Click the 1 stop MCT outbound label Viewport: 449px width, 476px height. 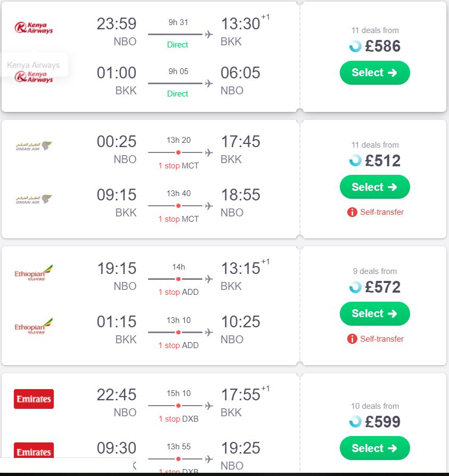pyautogui.click(x=178, y=166)
